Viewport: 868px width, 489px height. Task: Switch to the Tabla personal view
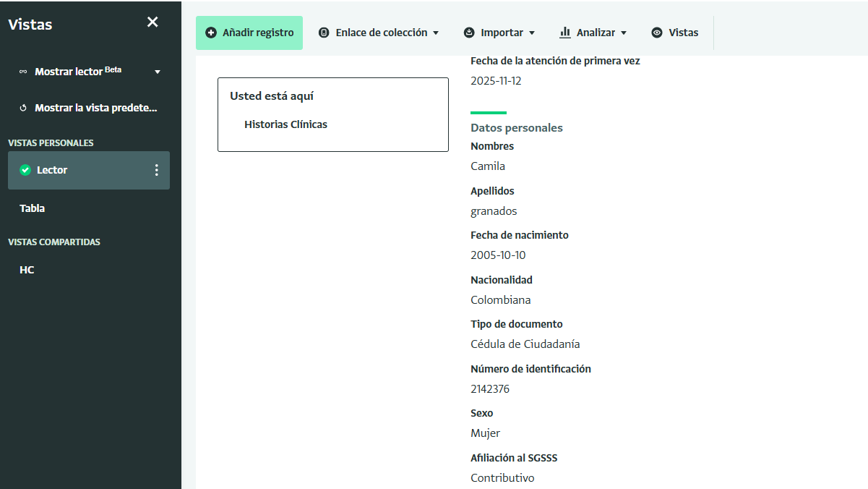pyautogui.click(x=33, y=208)
